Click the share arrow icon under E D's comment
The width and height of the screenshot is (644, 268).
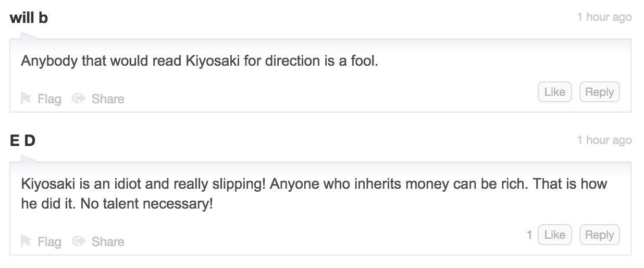pyautogui.click(x=78, y=241)
